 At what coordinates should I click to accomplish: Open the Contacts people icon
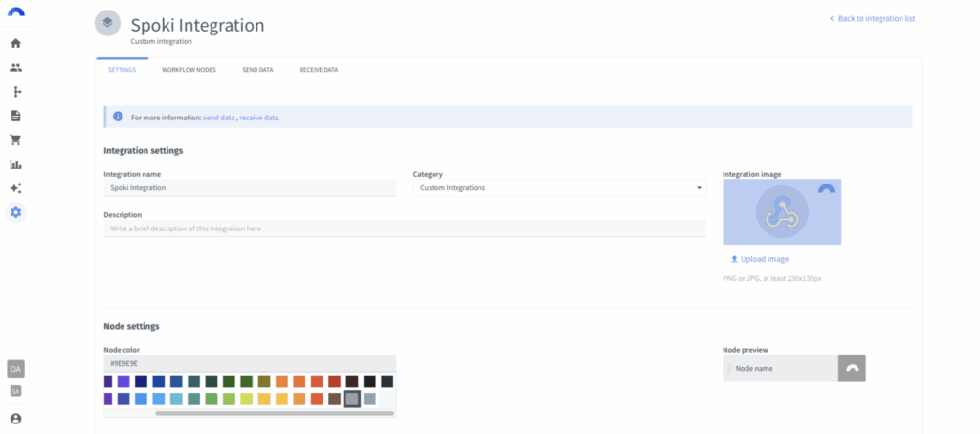tap(15, 68)
